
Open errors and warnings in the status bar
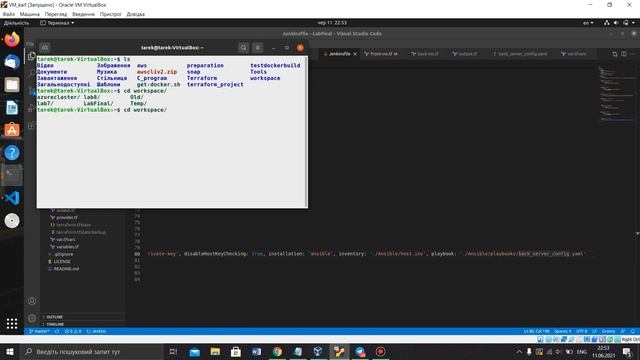coord(73,331)
